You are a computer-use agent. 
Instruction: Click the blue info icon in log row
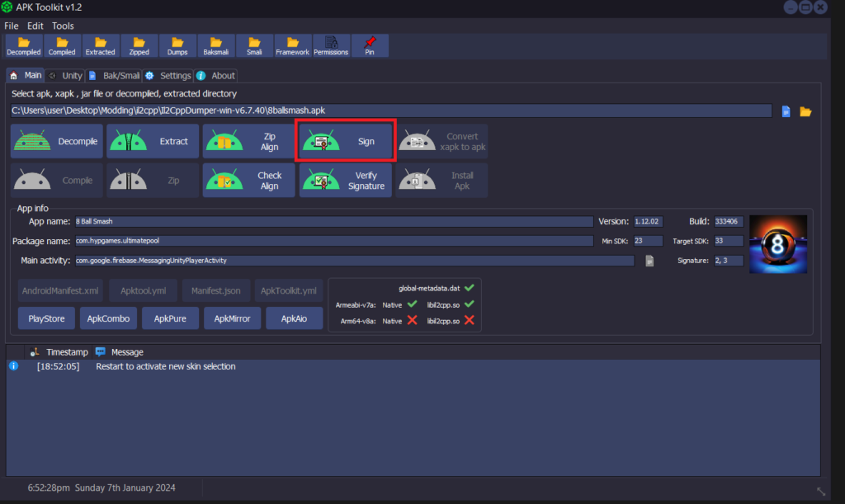13,366
